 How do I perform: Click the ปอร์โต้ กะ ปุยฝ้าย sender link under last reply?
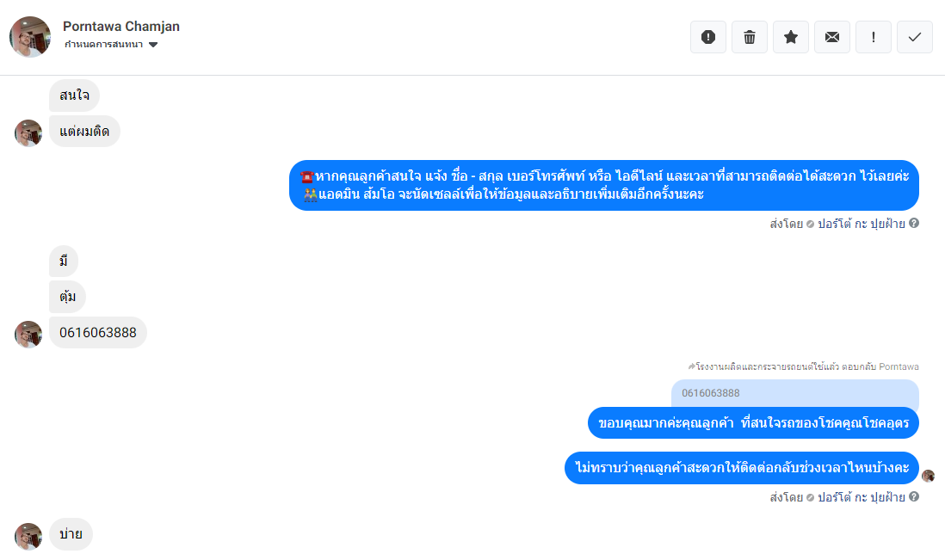[x=862, y=497]
